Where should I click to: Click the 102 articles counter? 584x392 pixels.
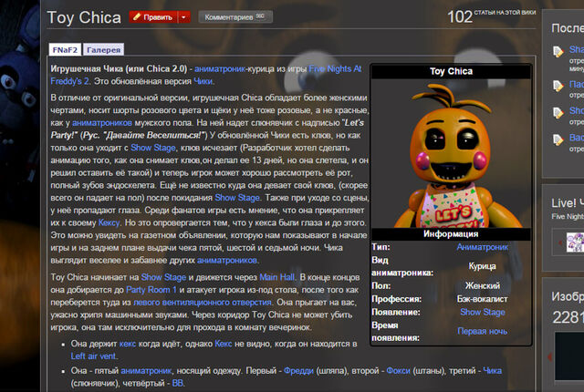[x=460, y=16]
